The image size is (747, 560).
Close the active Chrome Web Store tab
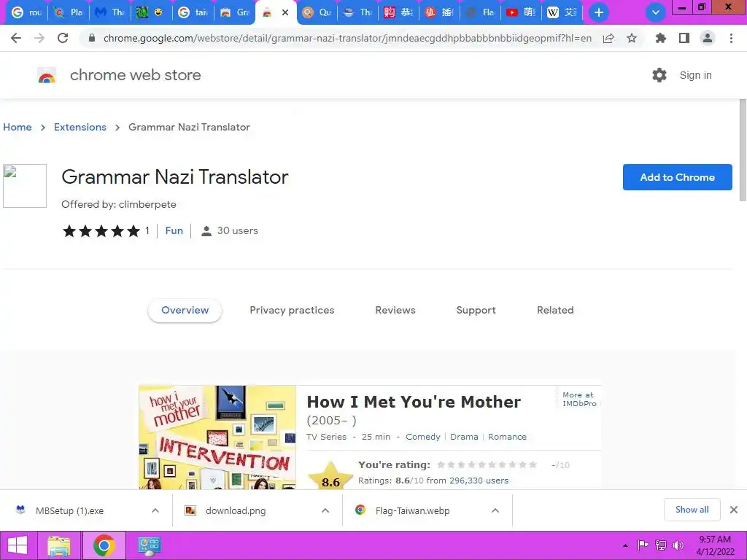tap(285, 12)
